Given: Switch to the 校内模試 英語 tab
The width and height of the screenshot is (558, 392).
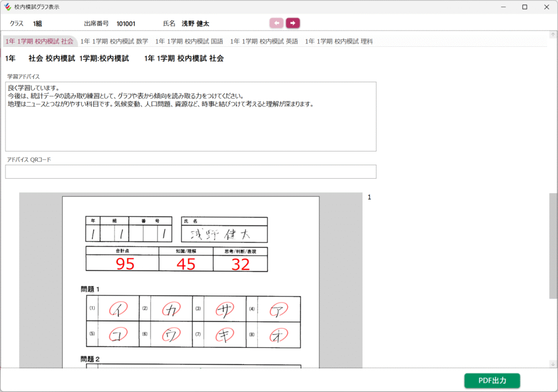Looking at the screenshot, I should tap(264, 41).
